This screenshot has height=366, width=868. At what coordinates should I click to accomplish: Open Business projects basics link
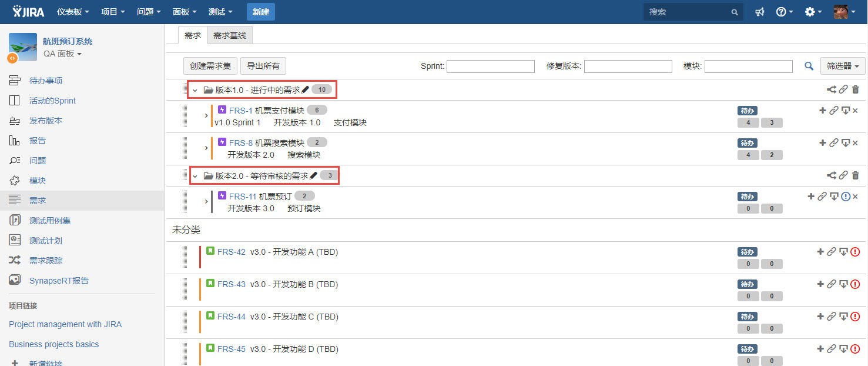click(54, 344)
